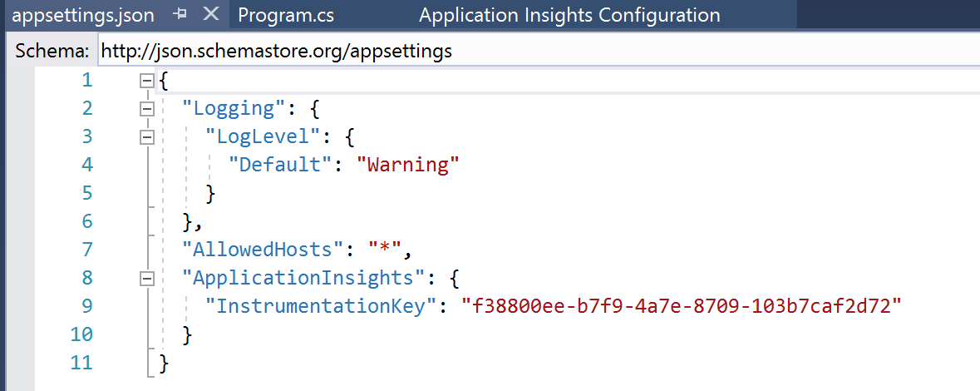
Task: Click the InstrumentationKey GUID value
Action: coord(682,306)
